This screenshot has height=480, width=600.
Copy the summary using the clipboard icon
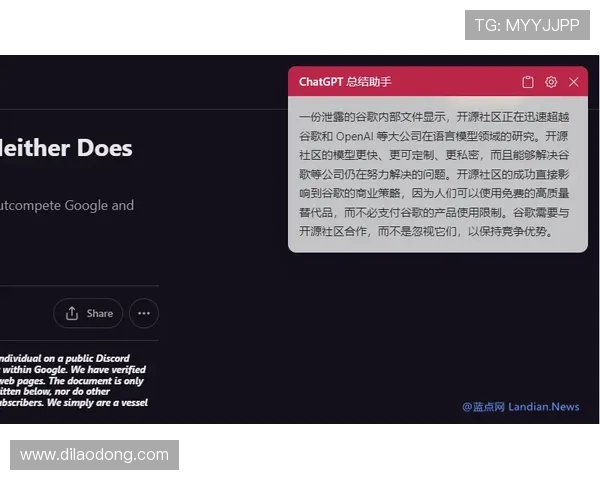click(528, 82)
